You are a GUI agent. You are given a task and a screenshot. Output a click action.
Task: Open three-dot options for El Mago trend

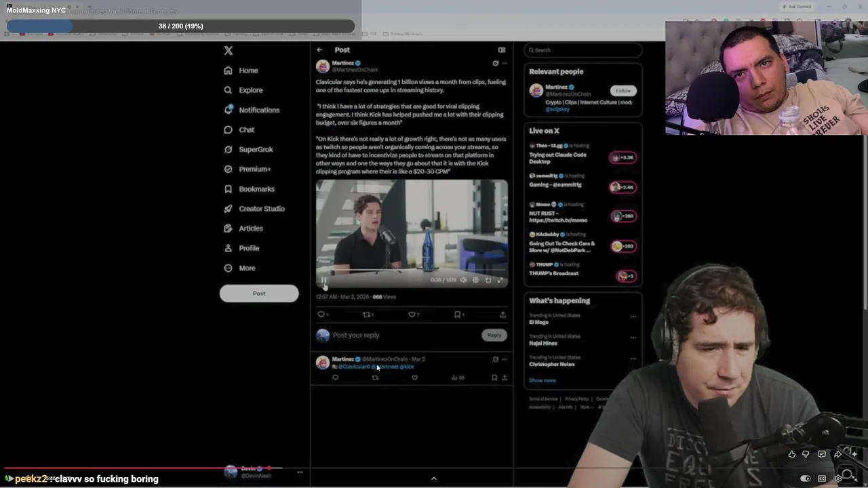[633, 317]
